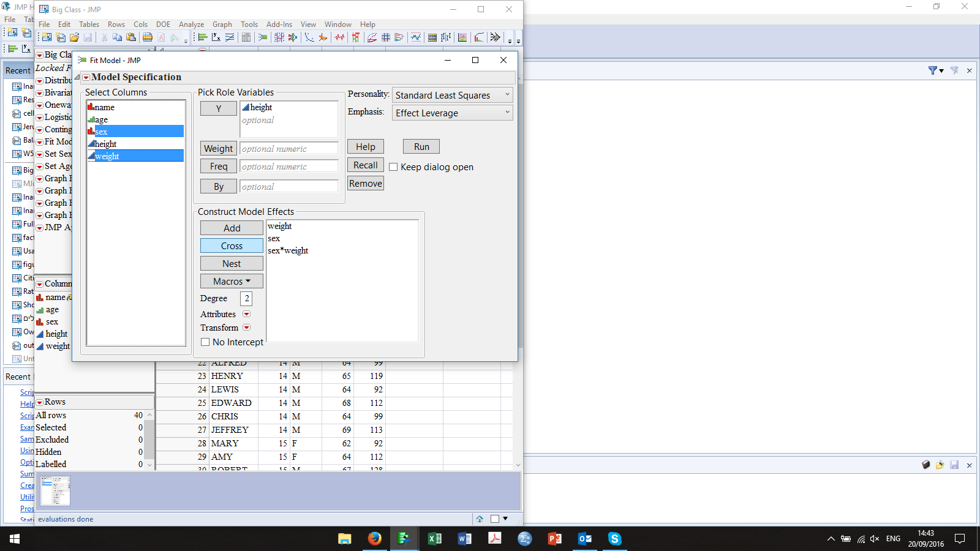
Task: Check the No Intercept option
Action: [x=205, y=342]
